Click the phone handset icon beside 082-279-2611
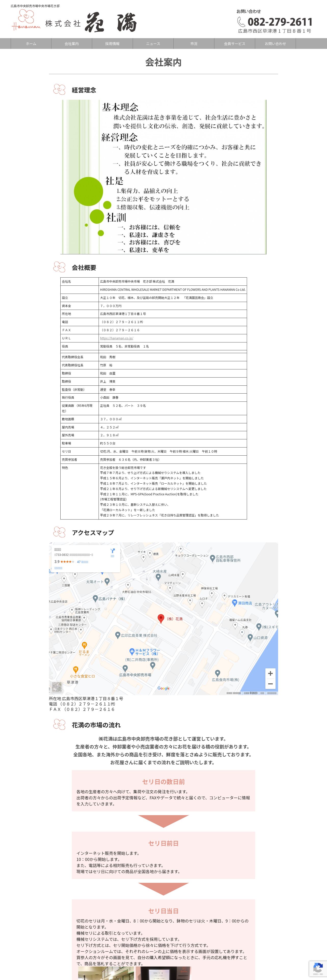Viewport: 327px width, 980px height. coord(241,22)
